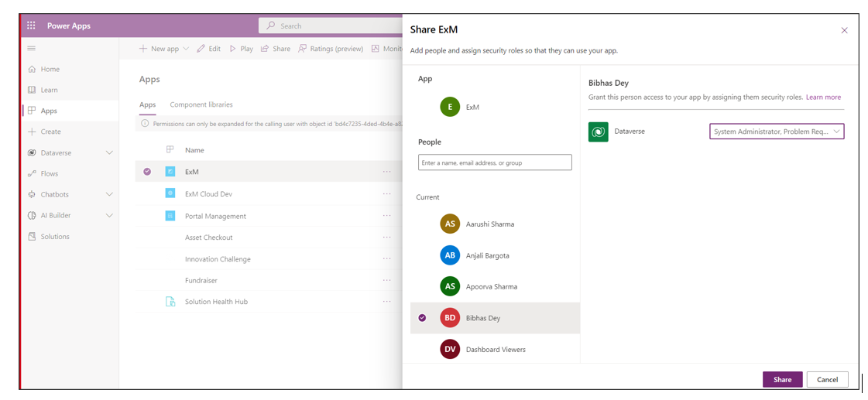Click the People name or email field
The image size is (868, 400).
[495, 162]
